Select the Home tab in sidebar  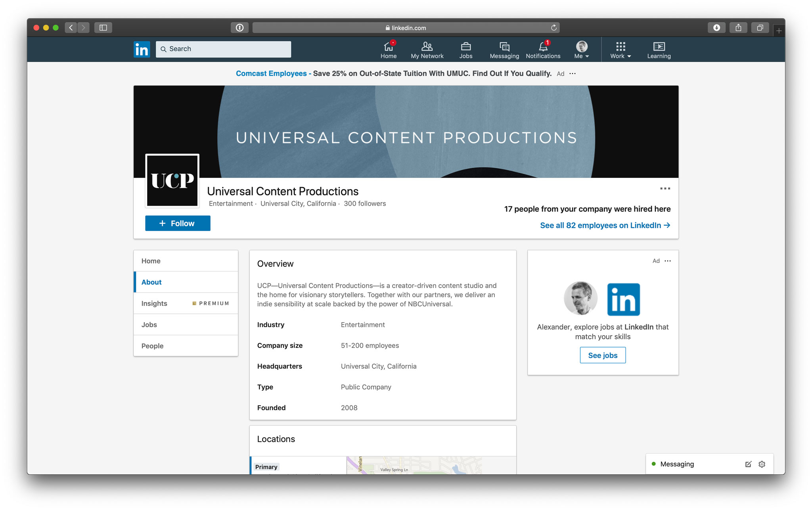click(186, 261)
